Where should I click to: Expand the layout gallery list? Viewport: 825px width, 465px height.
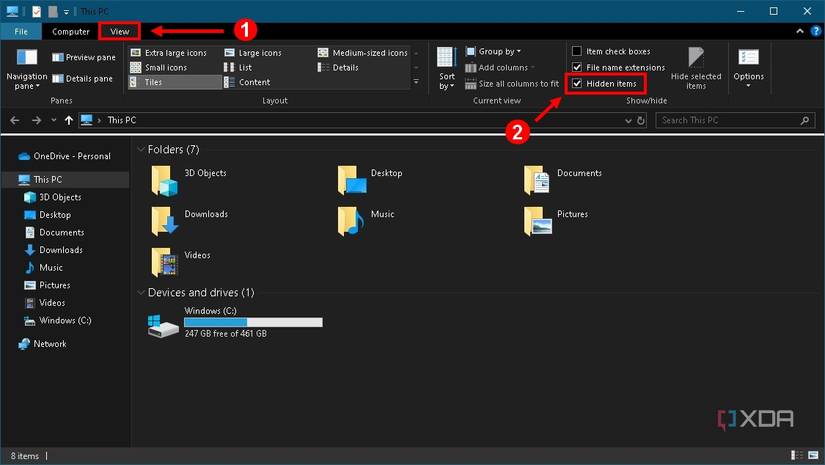pos(416,82)
